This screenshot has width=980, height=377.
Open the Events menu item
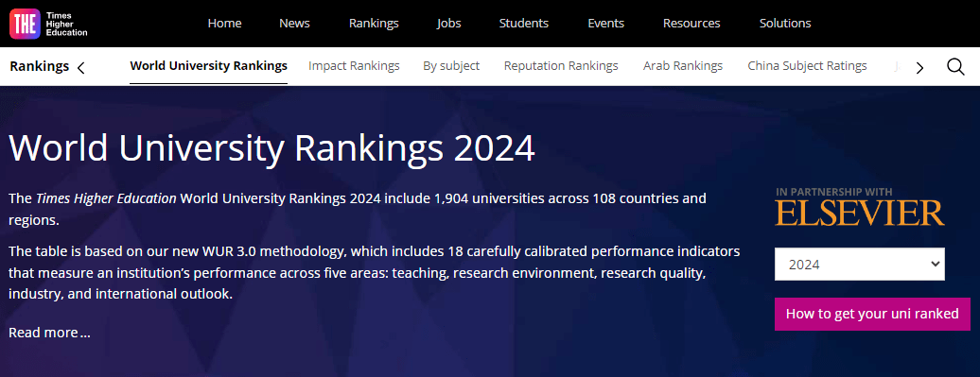(x=605, y=23)
